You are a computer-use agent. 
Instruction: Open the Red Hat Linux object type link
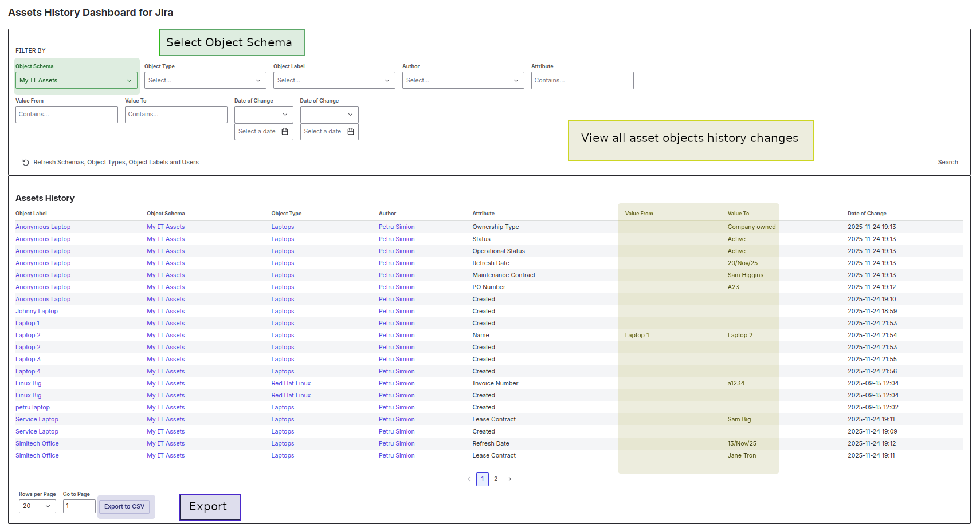point(291,384)
